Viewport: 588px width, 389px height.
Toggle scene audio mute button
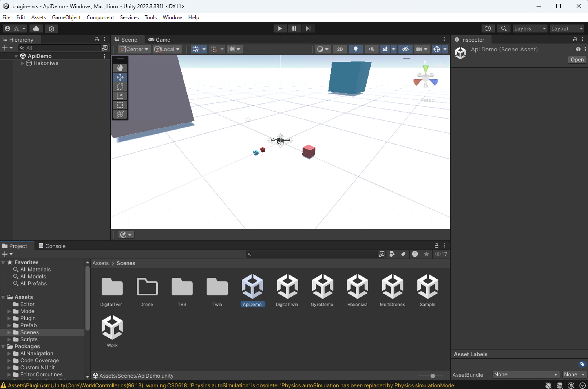(371, 49)
